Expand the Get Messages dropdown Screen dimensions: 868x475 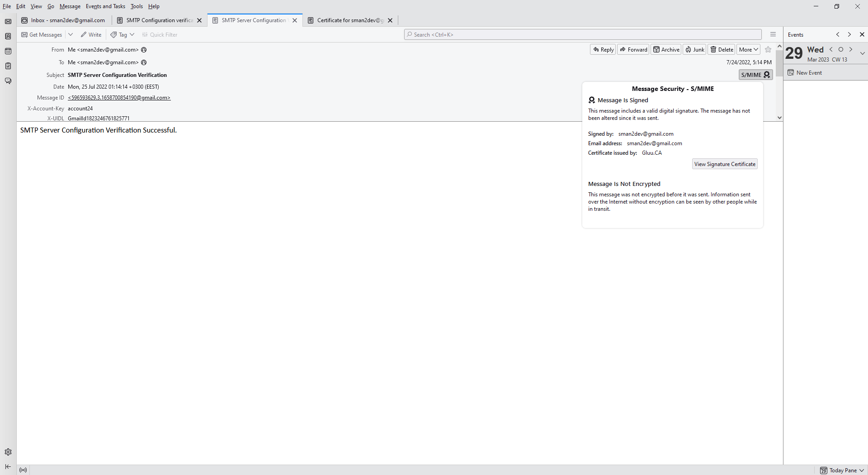click(x=71, y=34)
